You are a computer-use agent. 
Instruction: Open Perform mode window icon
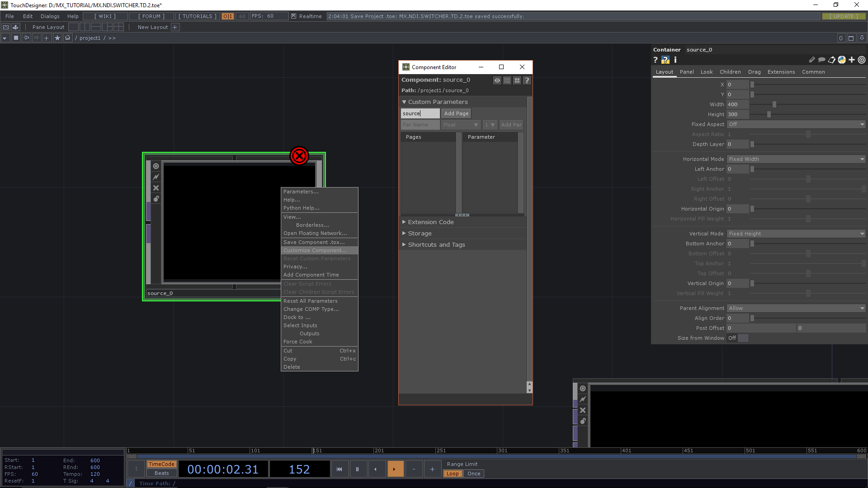[x=6, y=27]
